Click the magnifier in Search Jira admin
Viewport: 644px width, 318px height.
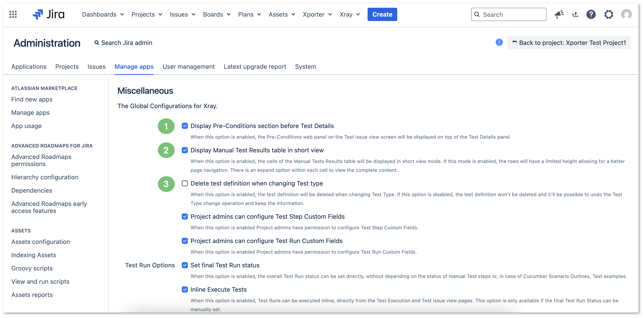click(96, 43)
